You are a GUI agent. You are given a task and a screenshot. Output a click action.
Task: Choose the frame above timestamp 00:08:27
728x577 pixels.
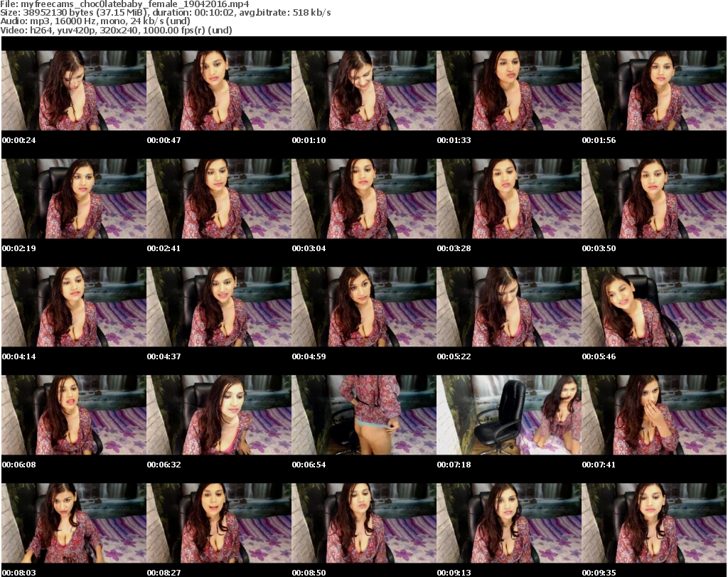219,523
